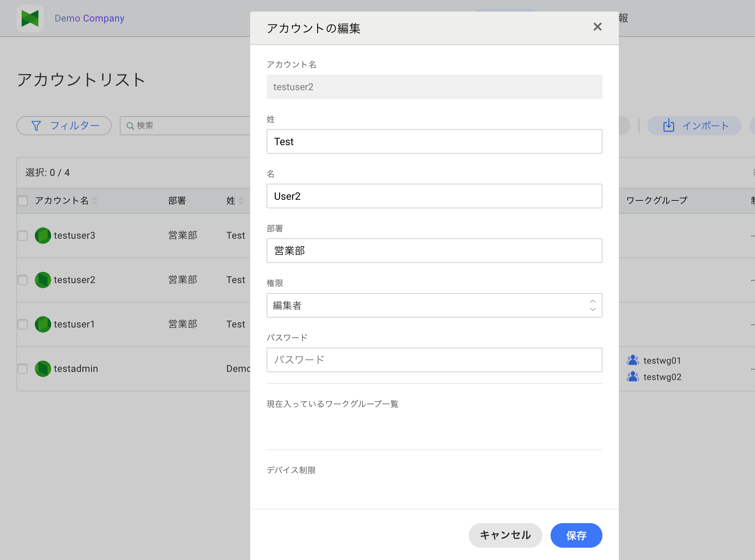The image size is (755, 560).
Task: Click the Demo Company logo icon
Action: [30, 18]
